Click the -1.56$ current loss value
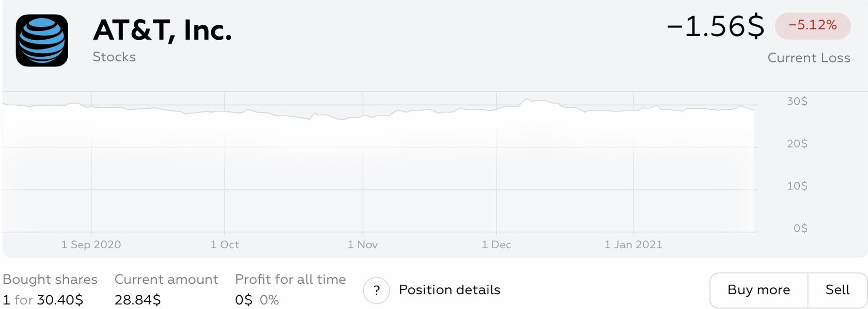 click(715, 26)
